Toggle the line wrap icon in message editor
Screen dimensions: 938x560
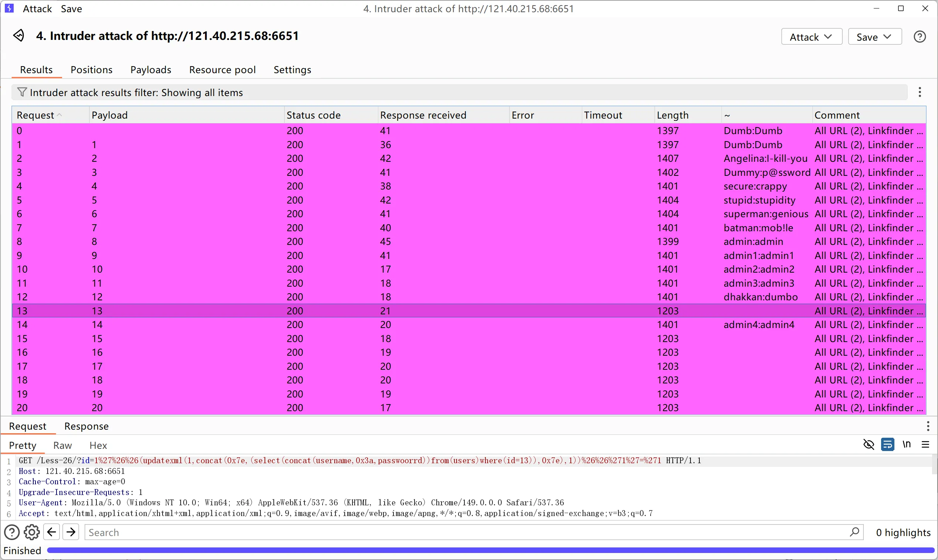[887, 444]
